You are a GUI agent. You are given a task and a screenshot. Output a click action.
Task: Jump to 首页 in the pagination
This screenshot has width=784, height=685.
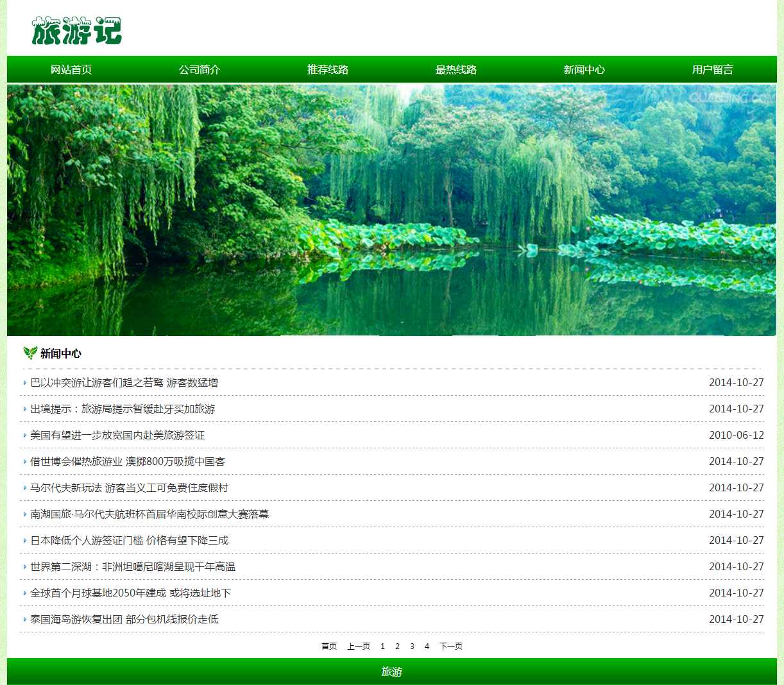(329, 646)
